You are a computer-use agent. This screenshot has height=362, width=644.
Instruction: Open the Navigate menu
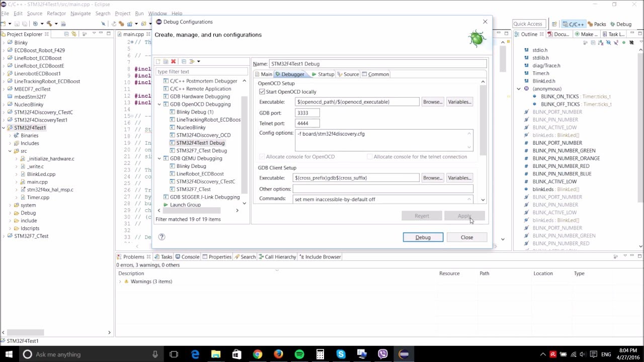80,14
